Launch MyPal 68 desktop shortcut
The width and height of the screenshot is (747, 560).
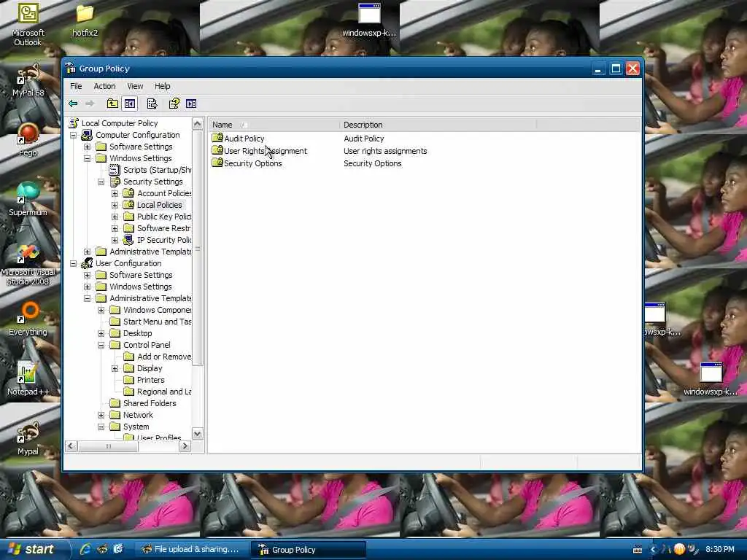pyautogui.click(x=28, y=80)
